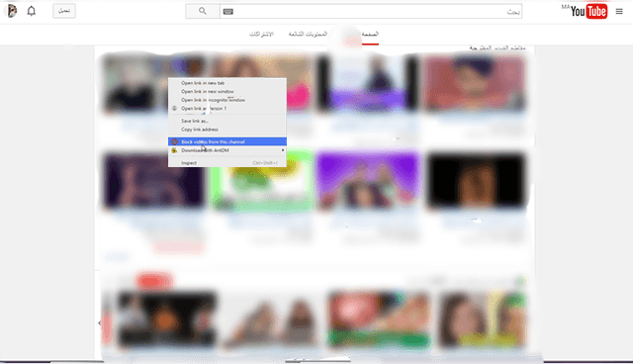This screenshot has width=633, height=364.
Task: Go to the YouTube logo home
Action: point(588,11)
